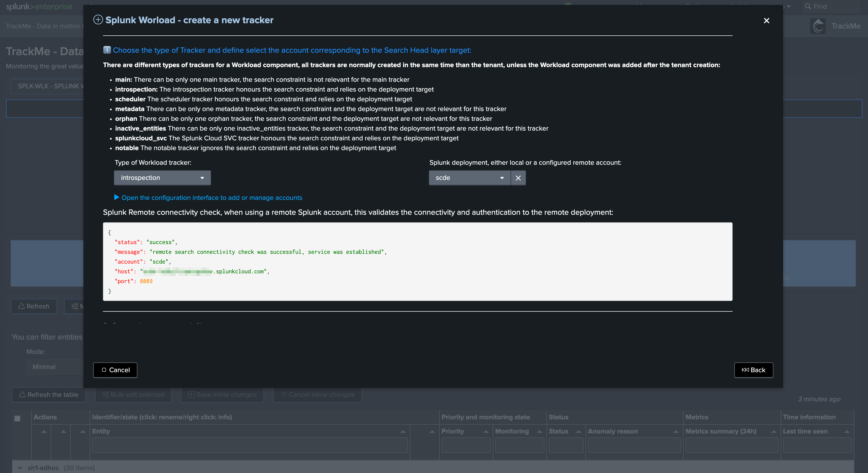Click the plus circle icon beside dialog title
868x473 pixels.
98,20
